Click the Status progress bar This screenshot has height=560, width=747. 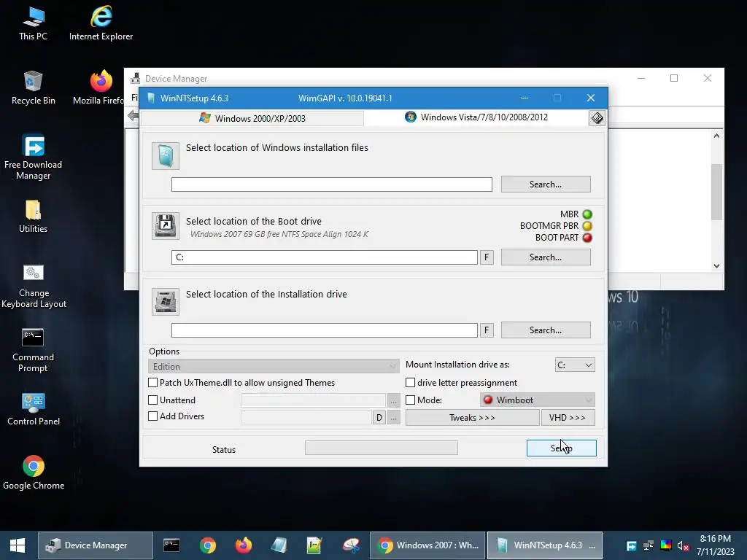coord(381,448)
